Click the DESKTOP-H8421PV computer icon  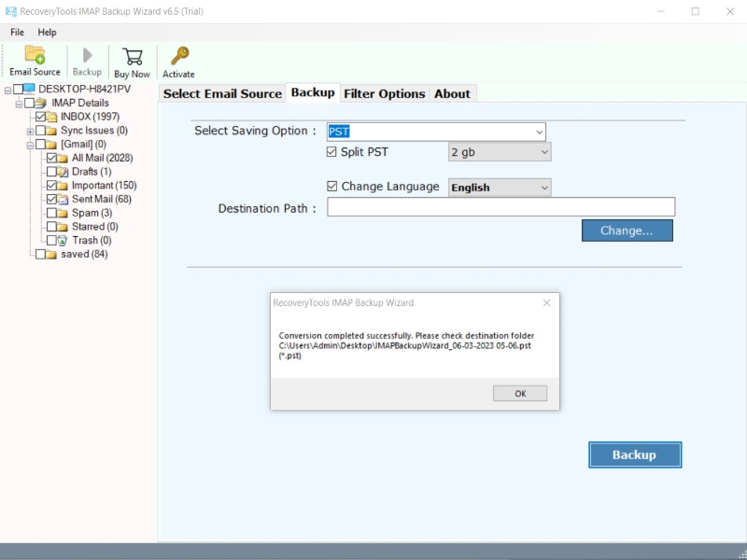[29, 89]
